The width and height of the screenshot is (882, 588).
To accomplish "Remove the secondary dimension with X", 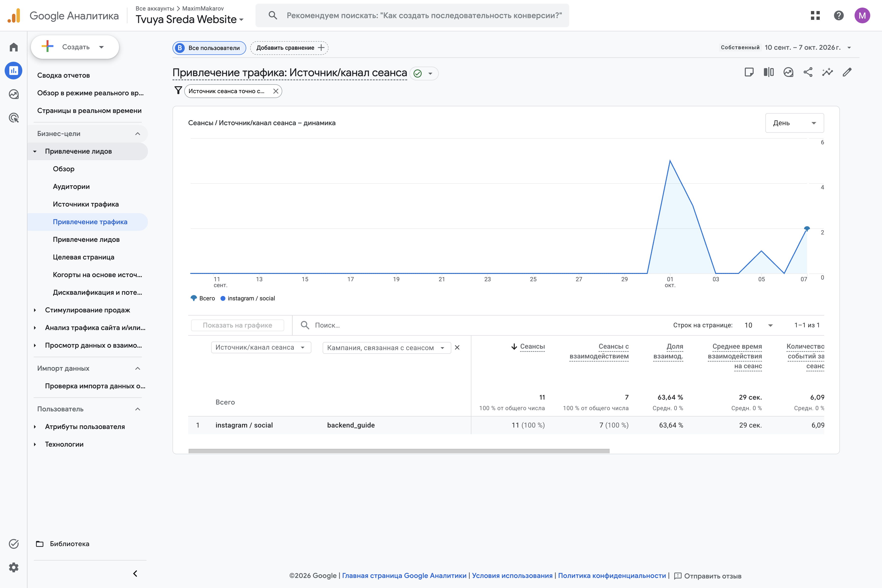I will coord(457,348).
